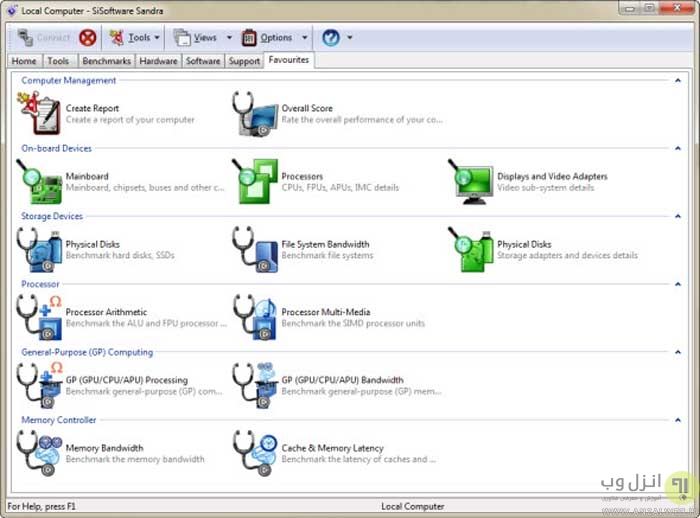Select the Physical Disks benchmark stethoscope icon
This screenshot has width=700, height=518.
click(x=39, y=249)
